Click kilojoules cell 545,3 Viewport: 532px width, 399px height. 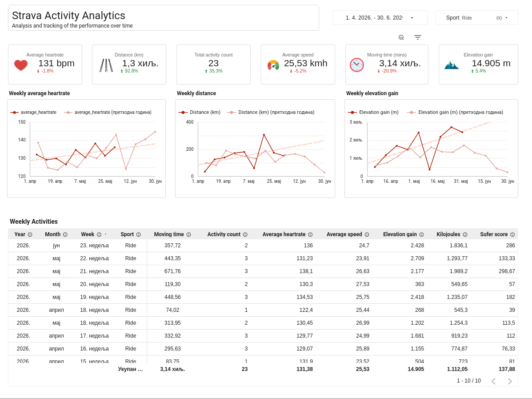[x=461, y=310]
